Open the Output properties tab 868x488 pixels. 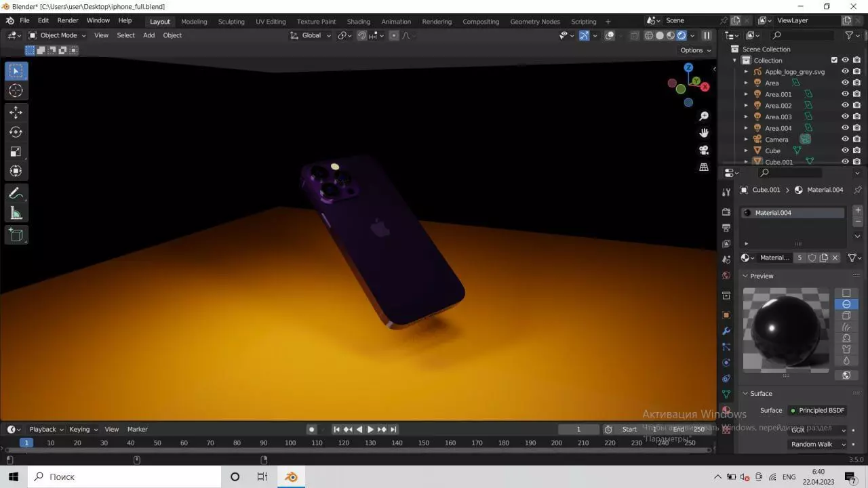[x=726, y=228]
